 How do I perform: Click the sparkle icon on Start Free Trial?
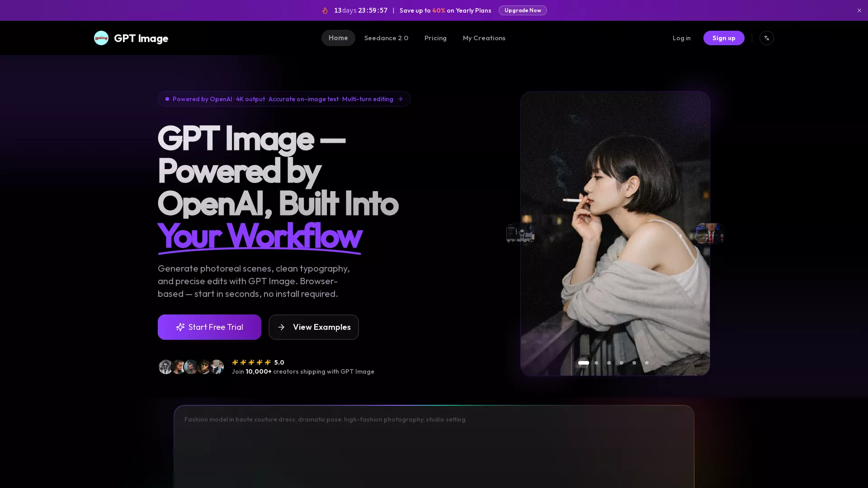[x=181, y=327]
